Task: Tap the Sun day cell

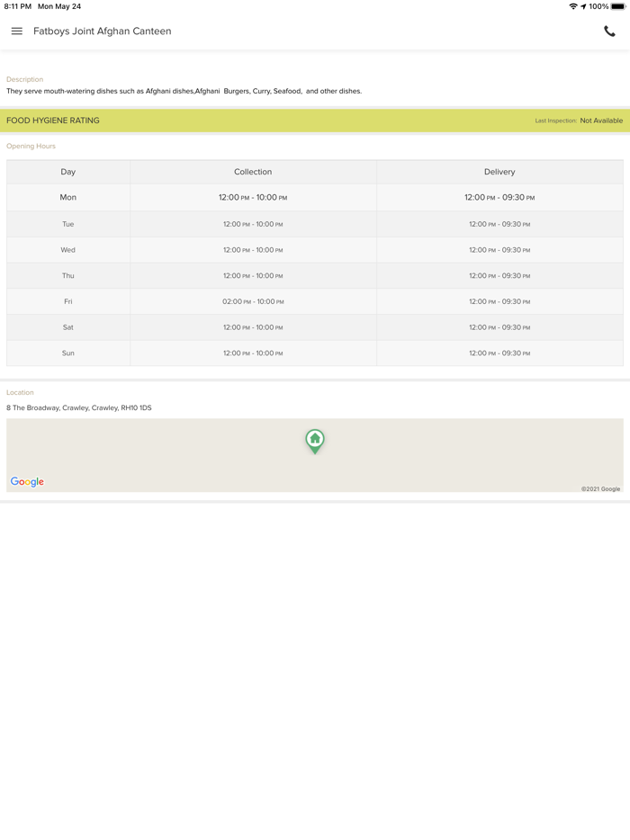Action: point(68,353)
